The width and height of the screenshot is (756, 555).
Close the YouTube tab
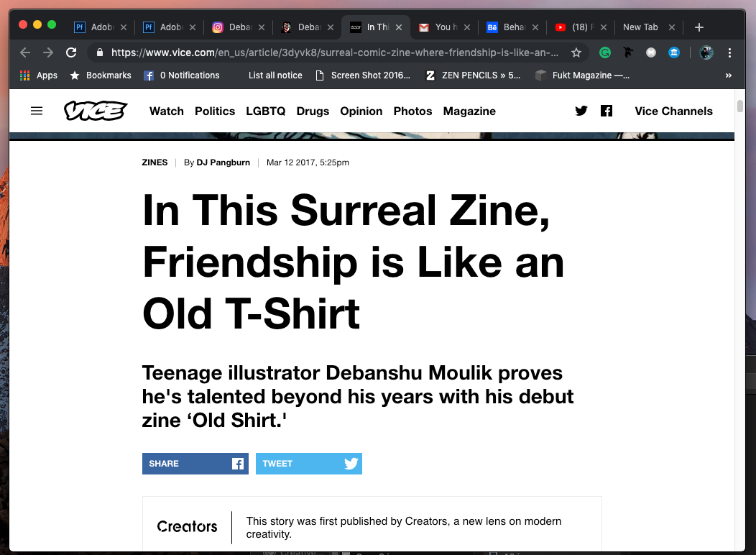click(x=603, y=27)
